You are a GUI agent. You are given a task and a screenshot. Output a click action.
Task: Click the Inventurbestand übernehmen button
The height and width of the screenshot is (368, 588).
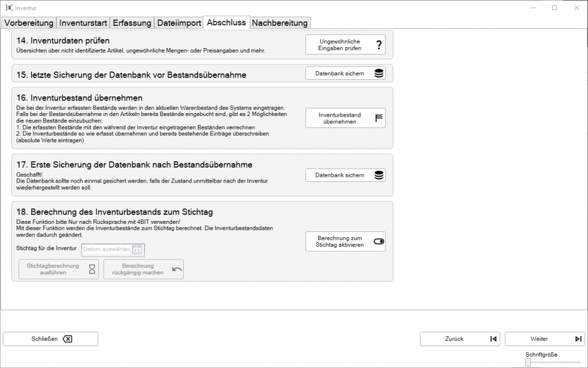345,118
